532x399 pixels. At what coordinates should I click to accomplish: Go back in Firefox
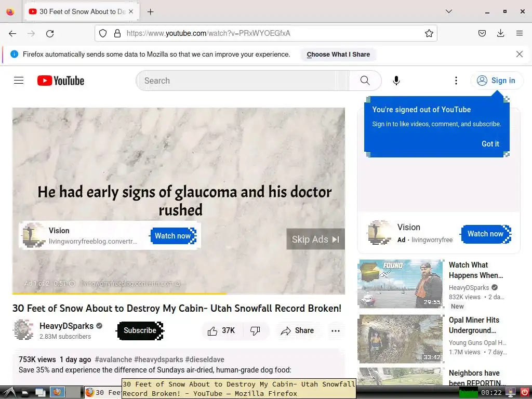click(x=12, y=33)
